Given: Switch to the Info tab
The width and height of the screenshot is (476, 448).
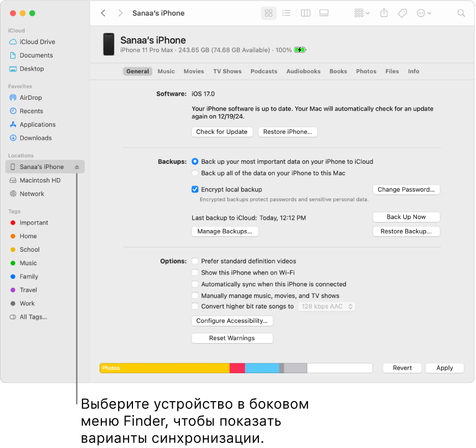Looking at the screenshot, I should point(413,71).
